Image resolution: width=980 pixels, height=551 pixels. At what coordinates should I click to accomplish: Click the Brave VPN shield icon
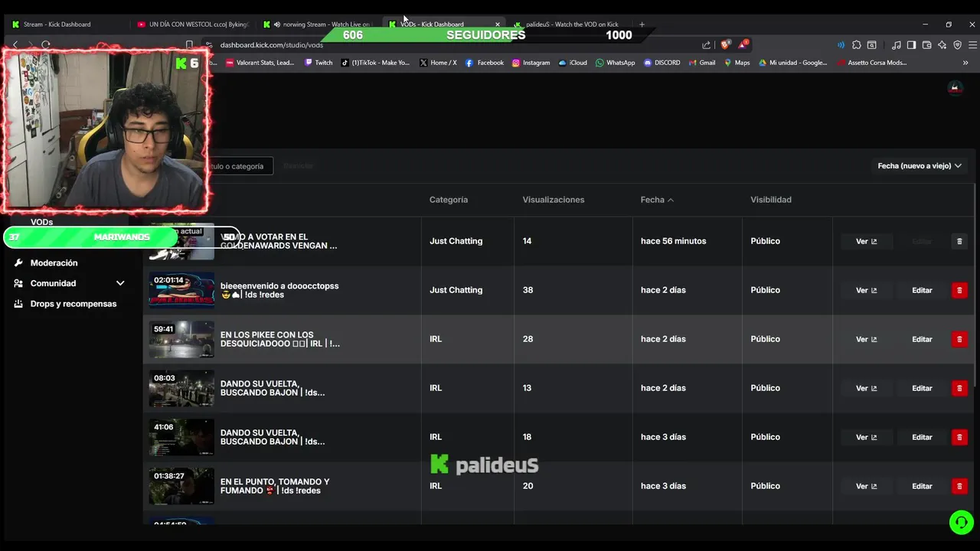(957, 45)
